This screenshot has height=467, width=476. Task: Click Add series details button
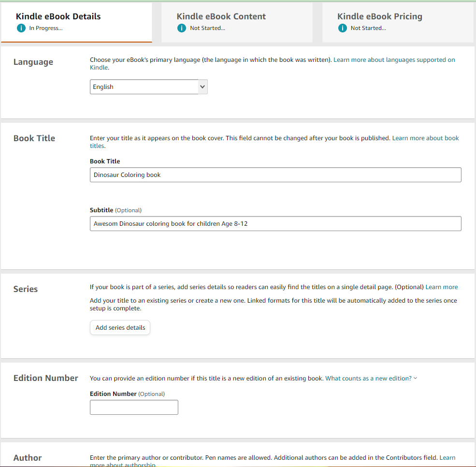pyautogui.click(x=120, y=328)
